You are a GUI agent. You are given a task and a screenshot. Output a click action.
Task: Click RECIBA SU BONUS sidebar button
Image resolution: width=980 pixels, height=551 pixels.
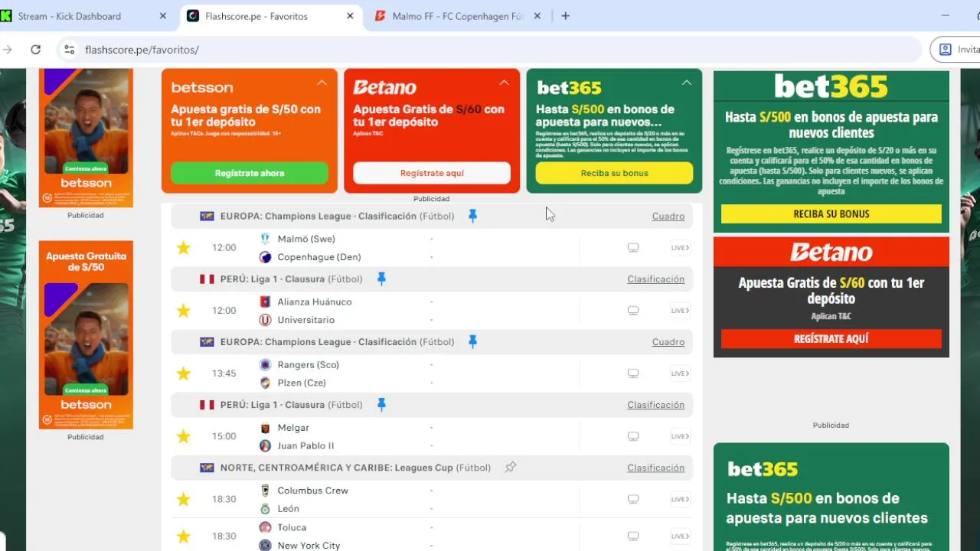(x=831, y=214)
